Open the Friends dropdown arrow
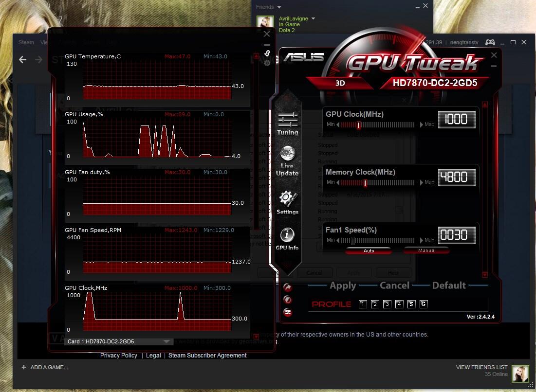This screenshot has height=392, width=536. tap(279, 7)
